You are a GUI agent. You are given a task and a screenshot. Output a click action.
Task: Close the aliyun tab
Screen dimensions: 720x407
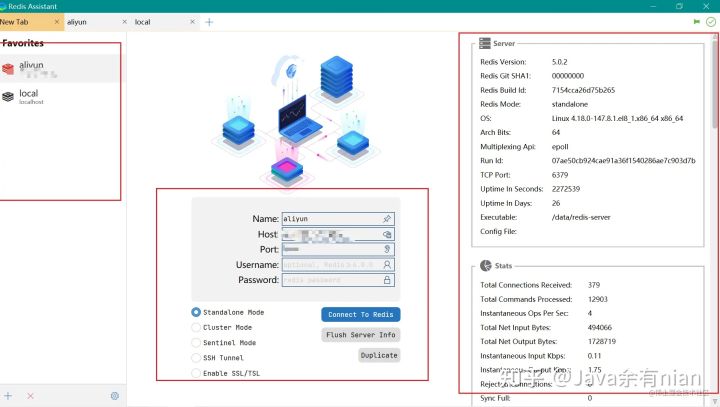(124, 22)
